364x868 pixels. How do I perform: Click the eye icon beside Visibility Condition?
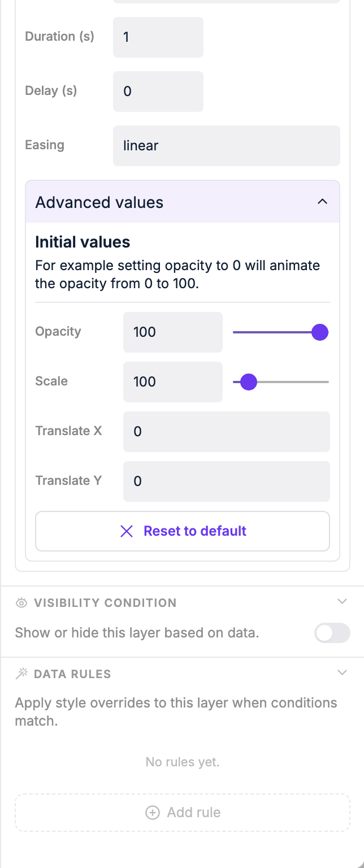[21, 602]
